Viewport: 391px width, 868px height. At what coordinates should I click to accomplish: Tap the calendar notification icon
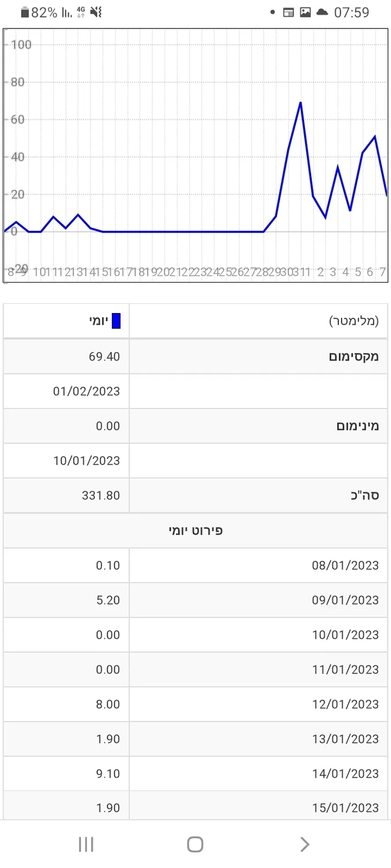click(288, 12)
